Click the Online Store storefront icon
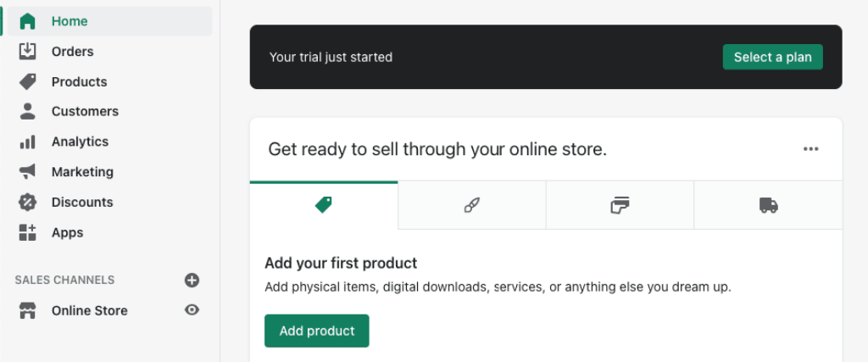Image resolution: width=868 pixels, height=362 pixels. pos(27,310)
